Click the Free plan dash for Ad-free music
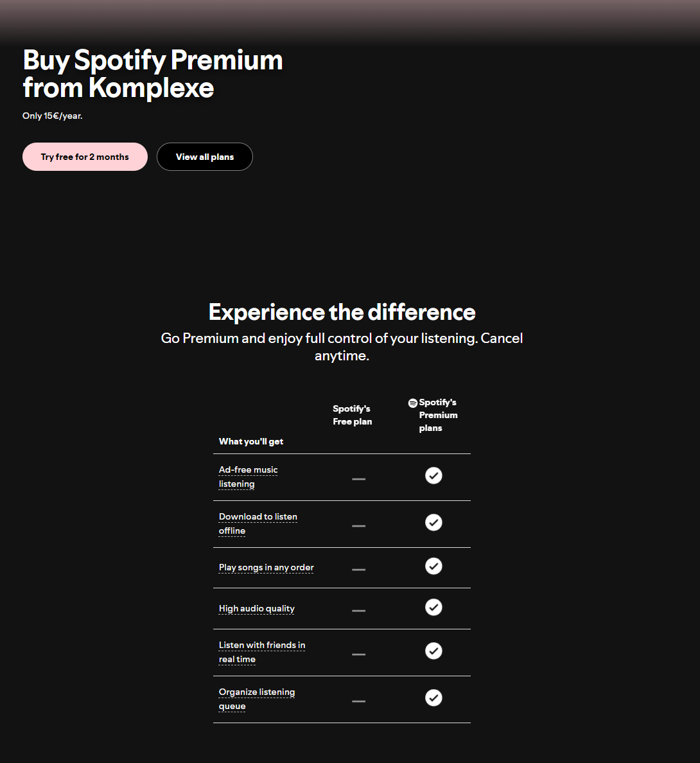 pos(358,479)
